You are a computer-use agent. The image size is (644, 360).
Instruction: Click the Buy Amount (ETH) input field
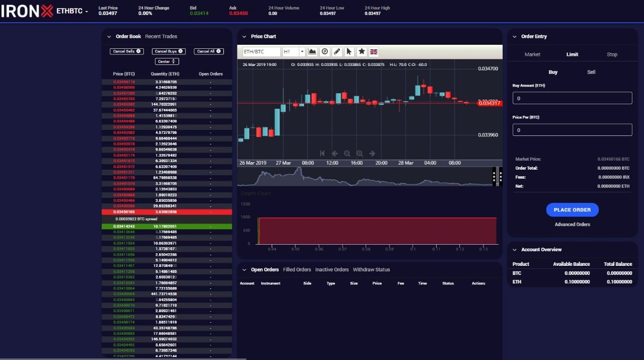pos(572,98)
